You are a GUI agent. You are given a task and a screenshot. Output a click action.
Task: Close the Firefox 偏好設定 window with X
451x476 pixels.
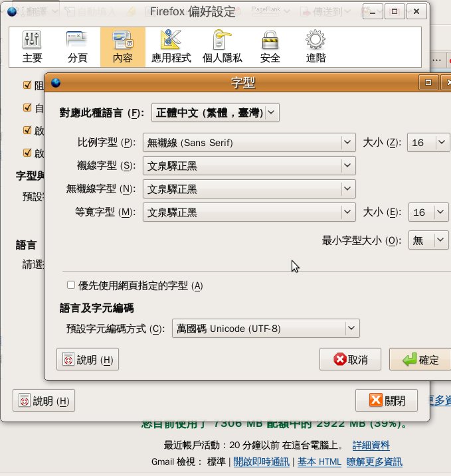pyautogui.click(x=416, y=11)
